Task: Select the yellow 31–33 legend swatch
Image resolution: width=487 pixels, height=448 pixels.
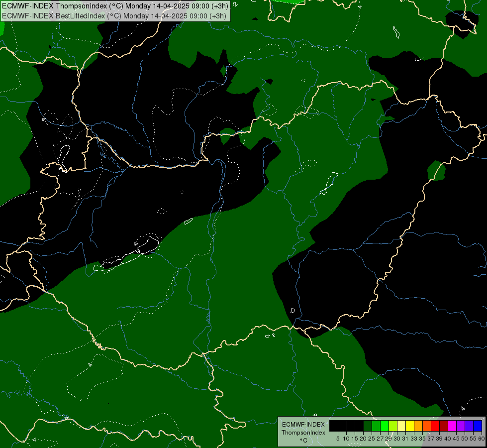Action: pos(410,426)
